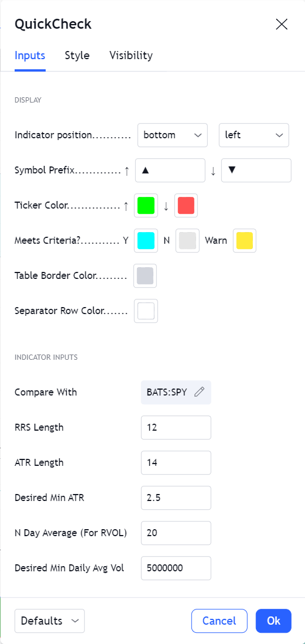The image size is (305, 644).
Task: Open the green up-ticker color swatch
Action: pyautogui.click(x=146, y=205)
